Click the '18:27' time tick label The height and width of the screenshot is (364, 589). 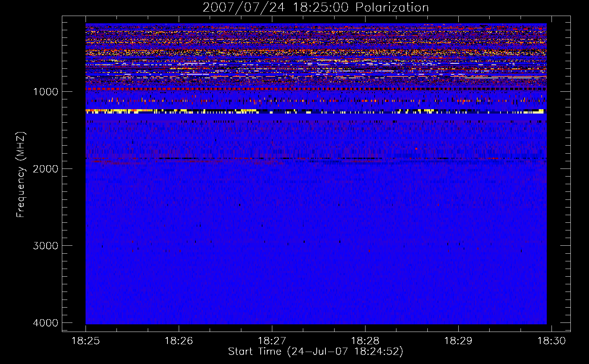[272, 341]
